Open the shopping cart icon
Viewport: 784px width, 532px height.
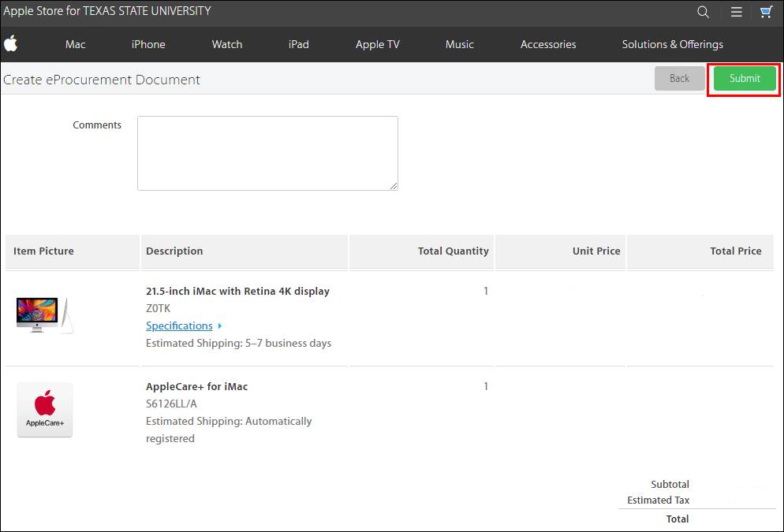766,12
